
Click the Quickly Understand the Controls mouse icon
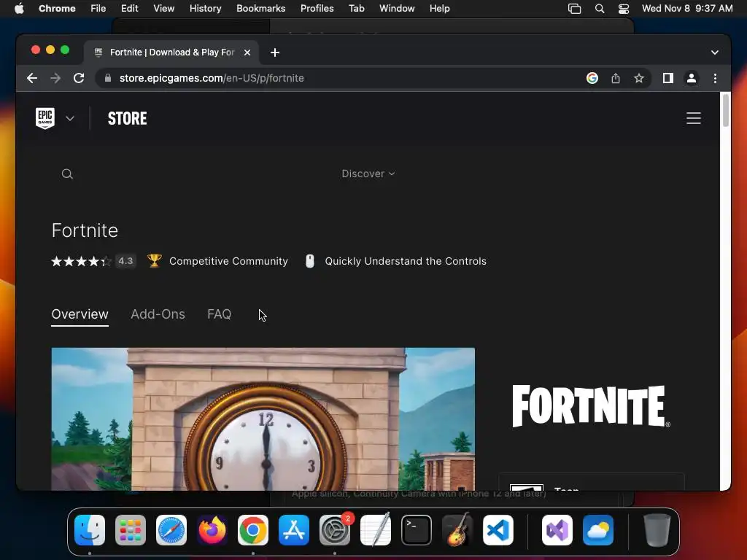(x=309, y=261)
